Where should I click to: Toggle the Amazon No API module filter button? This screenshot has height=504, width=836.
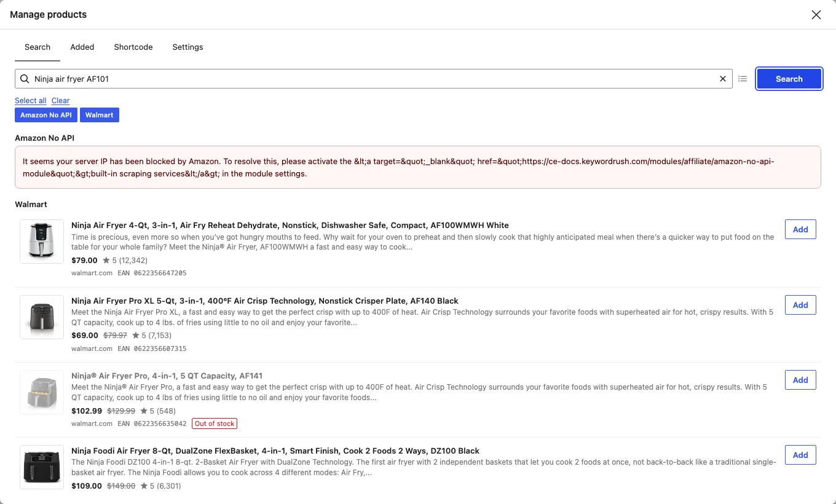point(46,115)
